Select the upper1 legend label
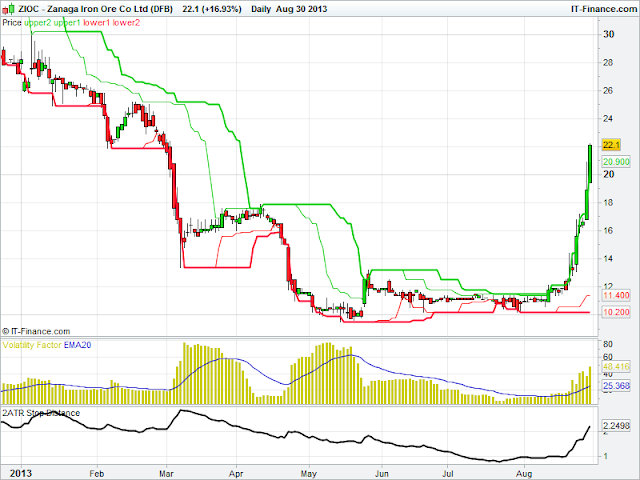The height and width of the screenshot is (480, 640). (67, 23)
